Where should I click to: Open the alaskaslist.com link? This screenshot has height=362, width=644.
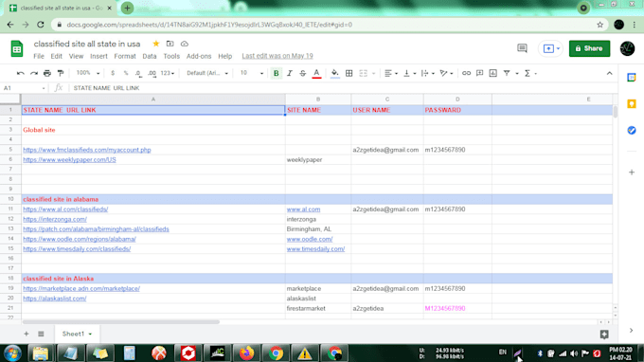coord(55,299)
